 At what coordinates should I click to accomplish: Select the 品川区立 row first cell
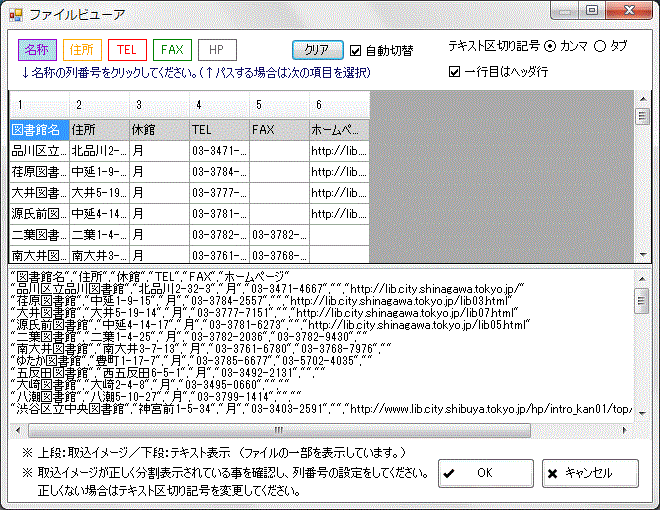click(x=39, y=151)
